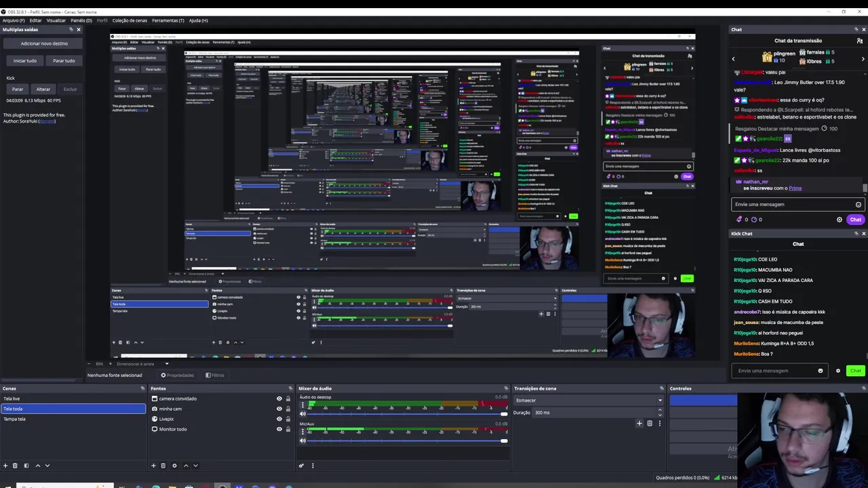This screenshot has height=488, width=868.
Task: Toggle the lock on Livepix source
Action: [288, 419]
